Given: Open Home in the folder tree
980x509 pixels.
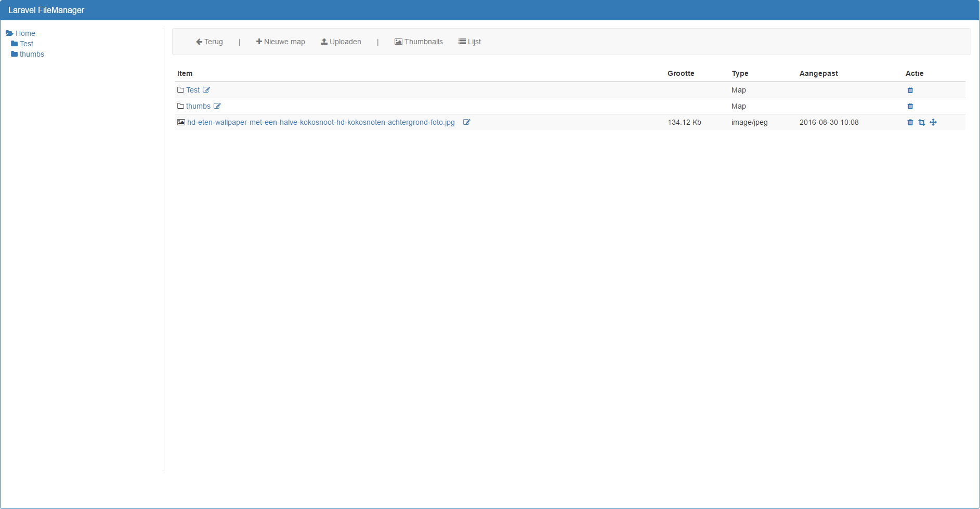Looking at the screenshot, I should 25,33.
